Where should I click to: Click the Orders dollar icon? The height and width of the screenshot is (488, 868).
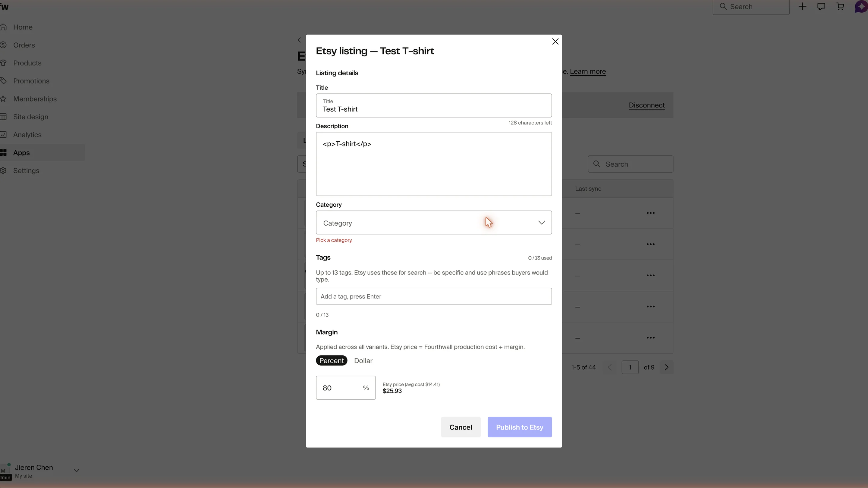pos(3,45)
